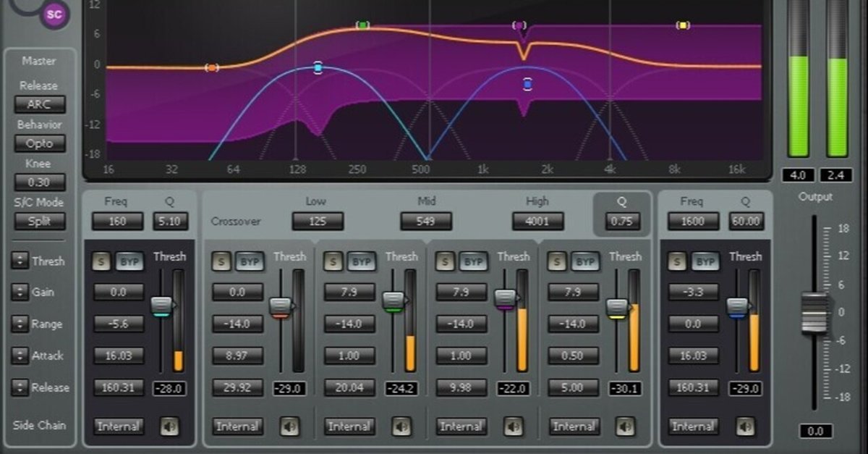
Task: Click the Mid band's speaker monitor icon
Action: tap(402, 426)
